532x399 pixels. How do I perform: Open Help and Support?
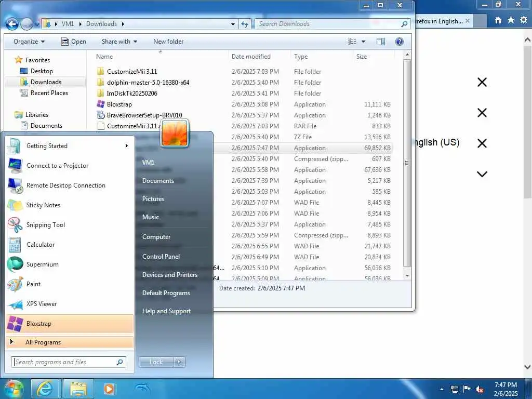coord(166,311)
